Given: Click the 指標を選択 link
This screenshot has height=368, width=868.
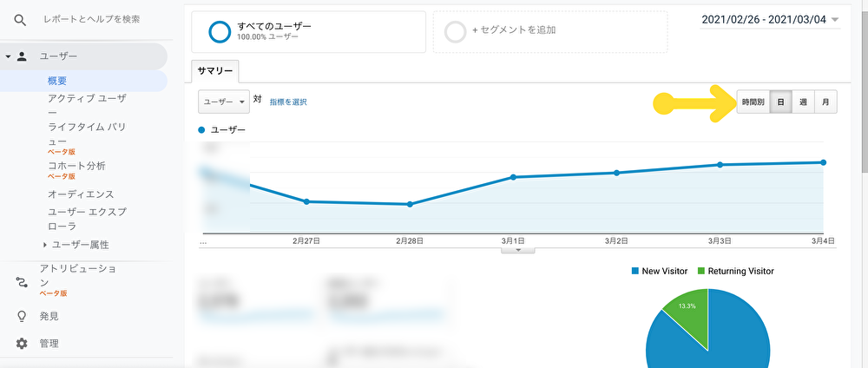Looking at the screenshot, I should (x=288, y=102).
